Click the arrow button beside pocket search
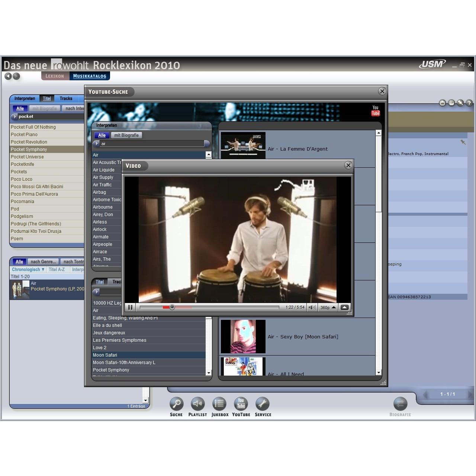This screenshot has height=476, width=476. pyautogui.click(x=14, y=116)
